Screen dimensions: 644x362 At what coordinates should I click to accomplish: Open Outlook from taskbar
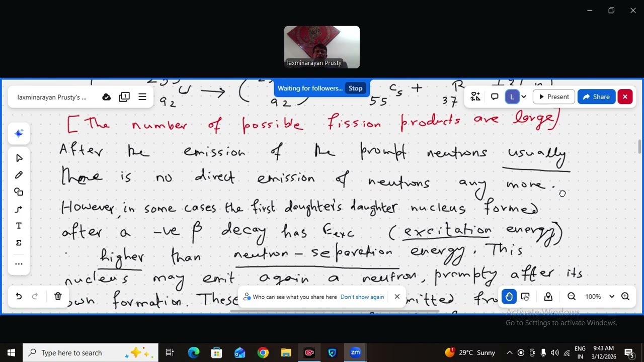[239, 353]
